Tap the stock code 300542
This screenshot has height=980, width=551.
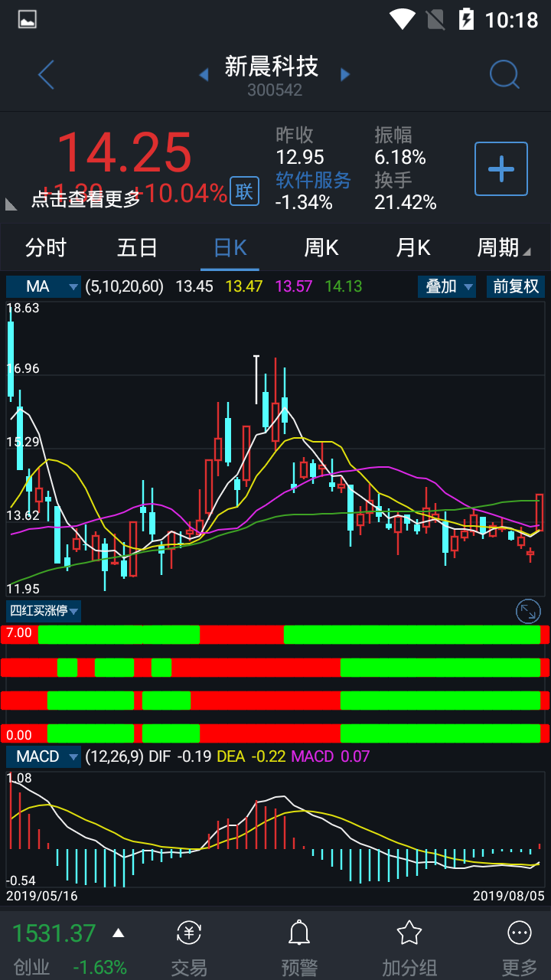click(x=275, y=90)
